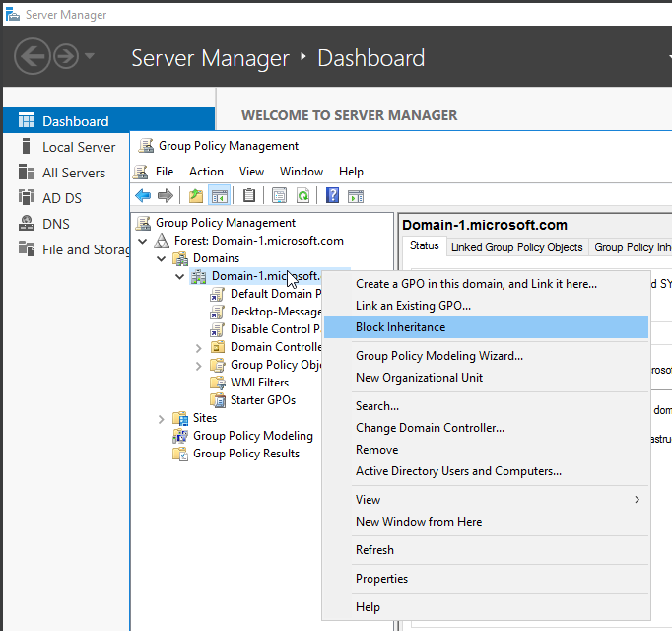The height and width of the screenshot is (631, 672).
Task: Collapse the Forest: Domain-1.microsoft.com node
Action: [143, 242]
